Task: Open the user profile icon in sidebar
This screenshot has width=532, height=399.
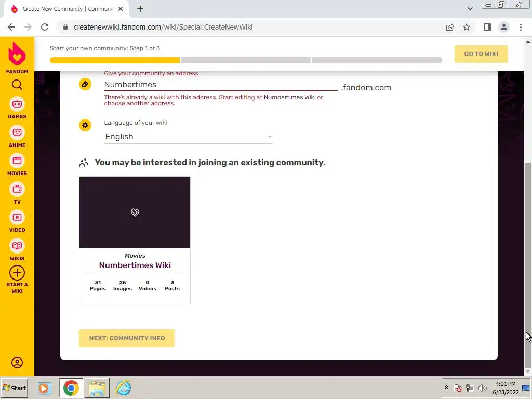Action: point(17,363)
